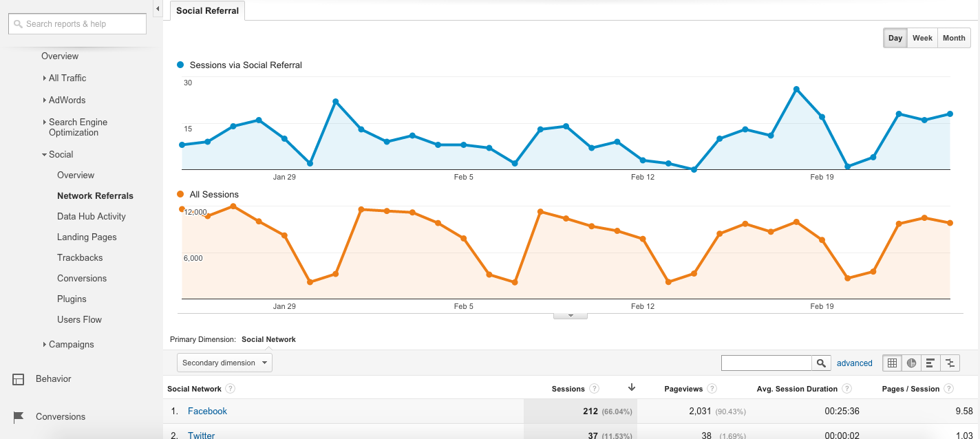Click help icon beside Pageviews column
Image resolution: width=980 pixels, height=439 pixels.
[x=712, y=389]
